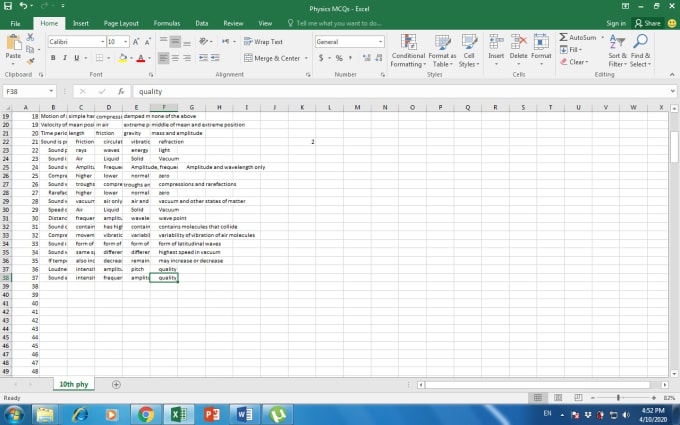This screenshot has height=425, width=680.
Task: Open the font name Calibri dropdown
Action: click(x=102, y=42)
